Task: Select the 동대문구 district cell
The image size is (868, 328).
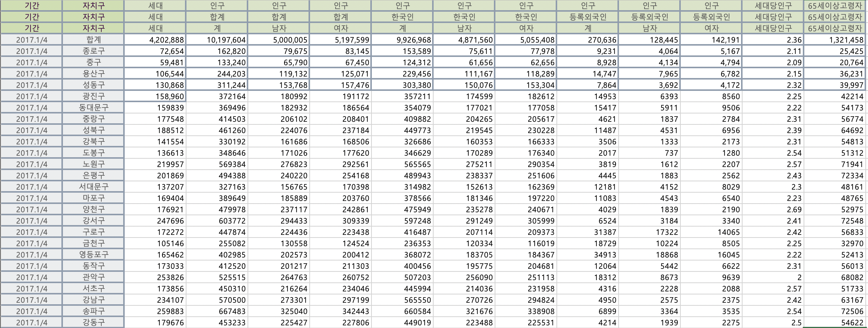Action: pyautogui.click(x=93, y=107)
